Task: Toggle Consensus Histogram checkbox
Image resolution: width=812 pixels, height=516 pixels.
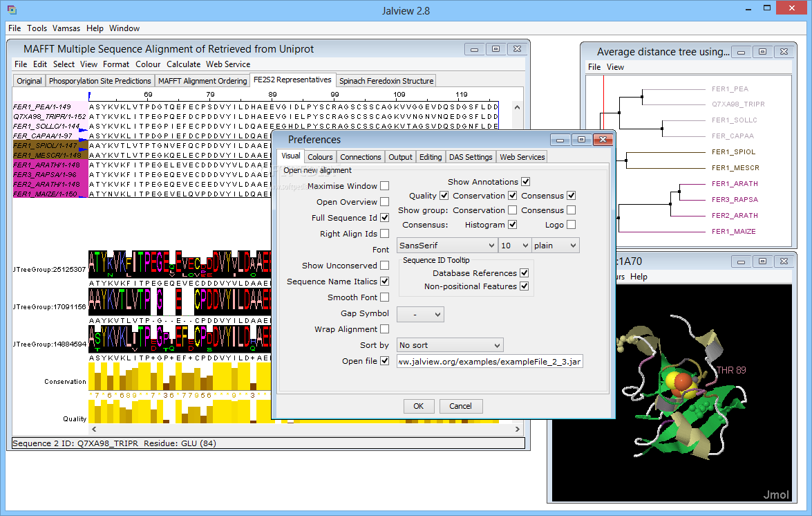Action: [x=512, y=225]
